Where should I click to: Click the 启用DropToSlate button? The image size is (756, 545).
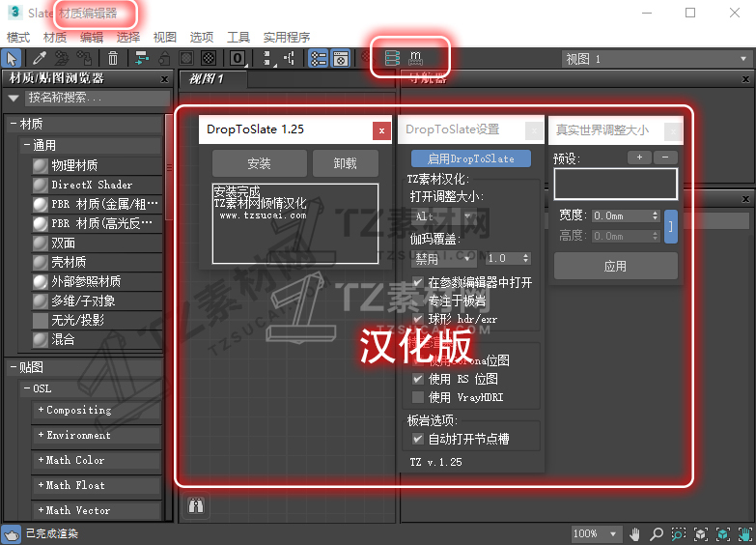[x=470, y=158]
